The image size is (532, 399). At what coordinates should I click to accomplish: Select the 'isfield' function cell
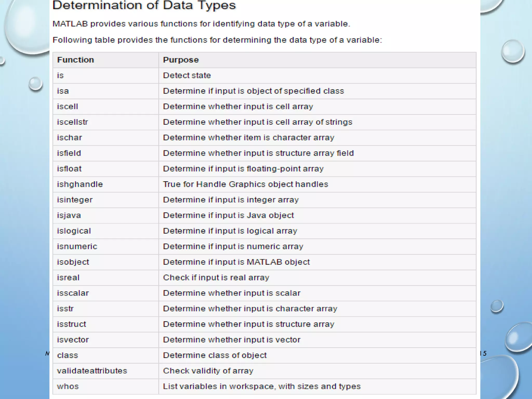click(x=69, y=153)
